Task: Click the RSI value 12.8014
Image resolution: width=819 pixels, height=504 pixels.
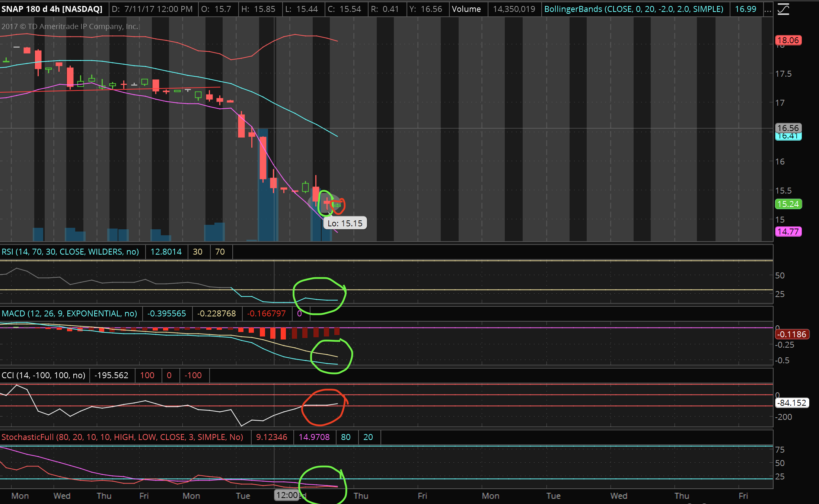Action: point(166,252)
